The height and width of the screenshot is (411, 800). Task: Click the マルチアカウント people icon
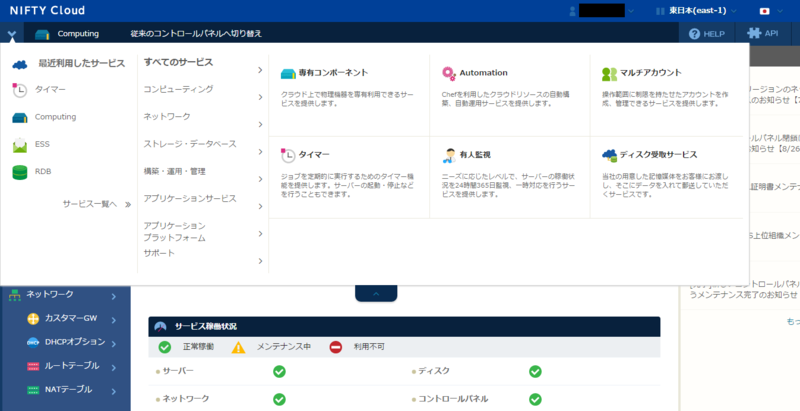[x=609, y=74]
